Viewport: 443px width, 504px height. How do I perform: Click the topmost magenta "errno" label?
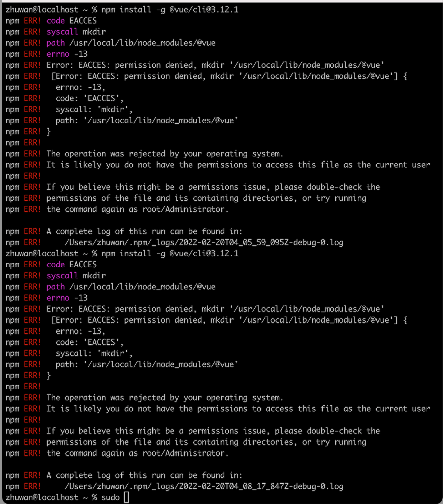pos(58,54)
